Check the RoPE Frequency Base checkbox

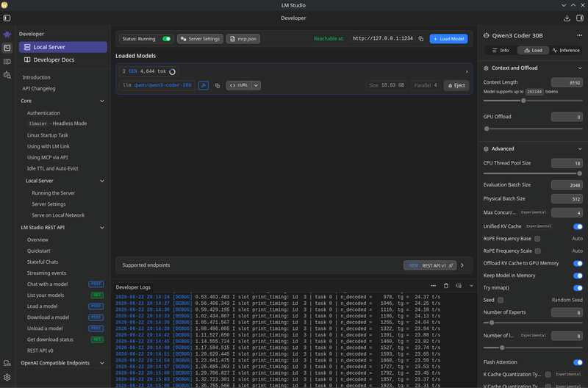[537, 239]
